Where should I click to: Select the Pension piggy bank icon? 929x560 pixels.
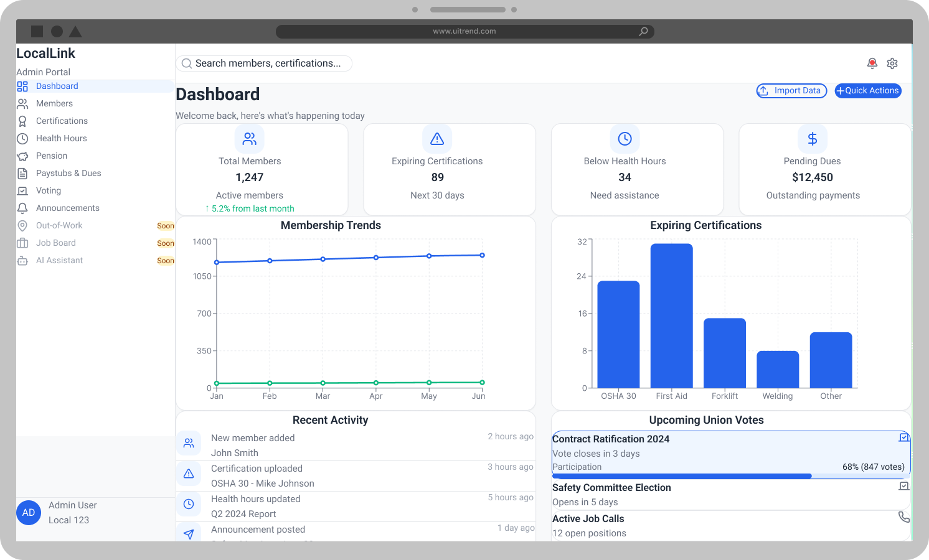click(x=22, y=156)
